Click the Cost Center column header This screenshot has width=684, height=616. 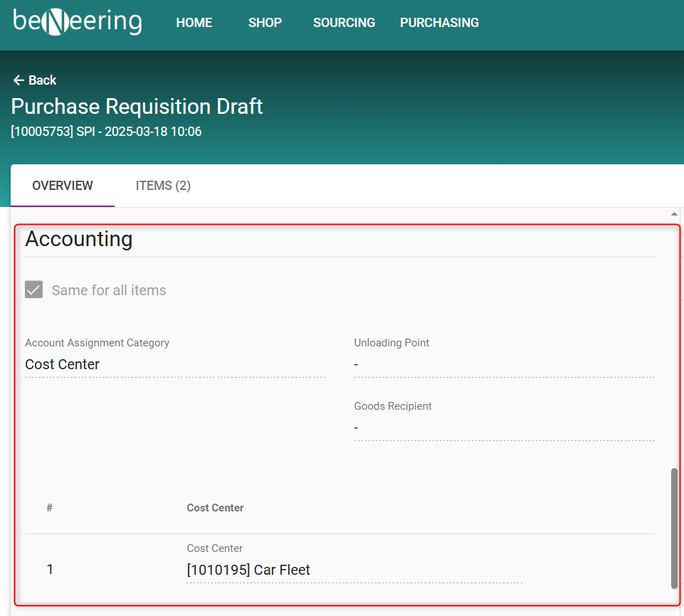pyautogui.click(x=215, y=508)
